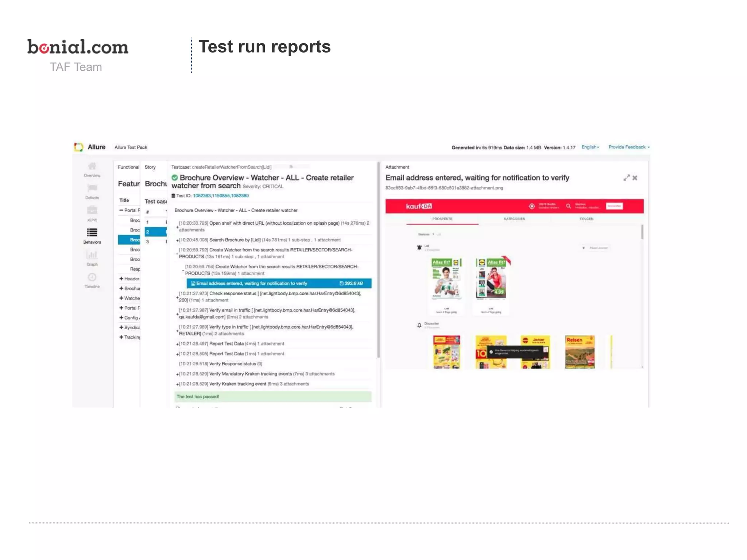Select test case row 1
The width and height of the screenshot is (747, 560).
coord(156,222)
